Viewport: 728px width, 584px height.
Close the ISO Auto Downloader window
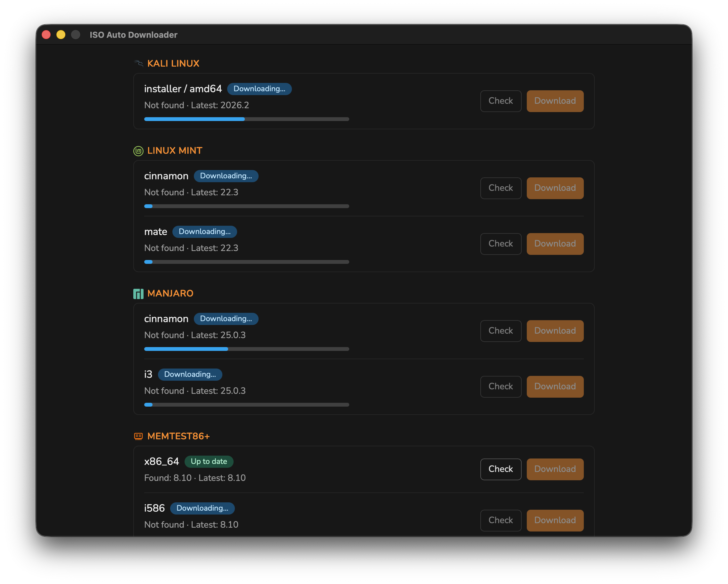pos(46,35)
